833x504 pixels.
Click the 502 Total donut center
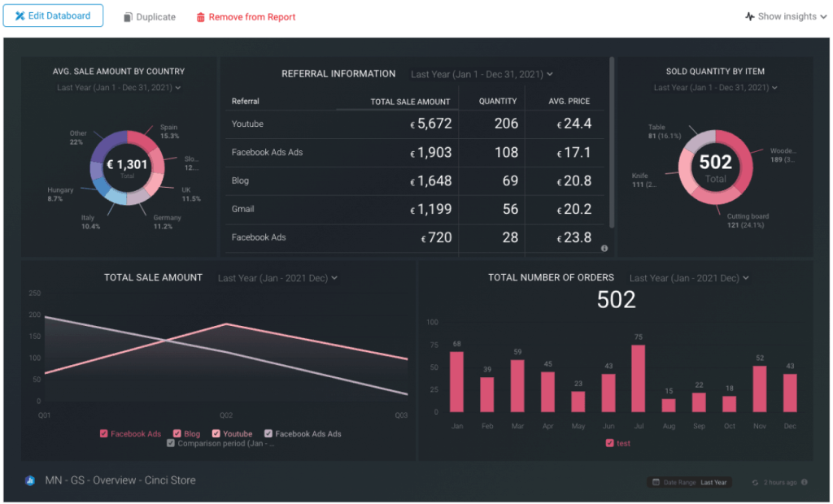pyautogui.click(x=715, y=167)
